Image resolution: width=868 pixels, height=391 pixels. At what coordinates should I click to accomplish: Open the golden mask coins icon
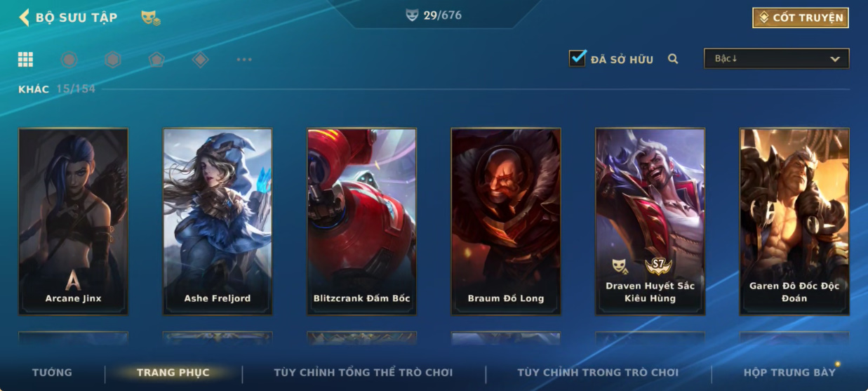[150, 18]
